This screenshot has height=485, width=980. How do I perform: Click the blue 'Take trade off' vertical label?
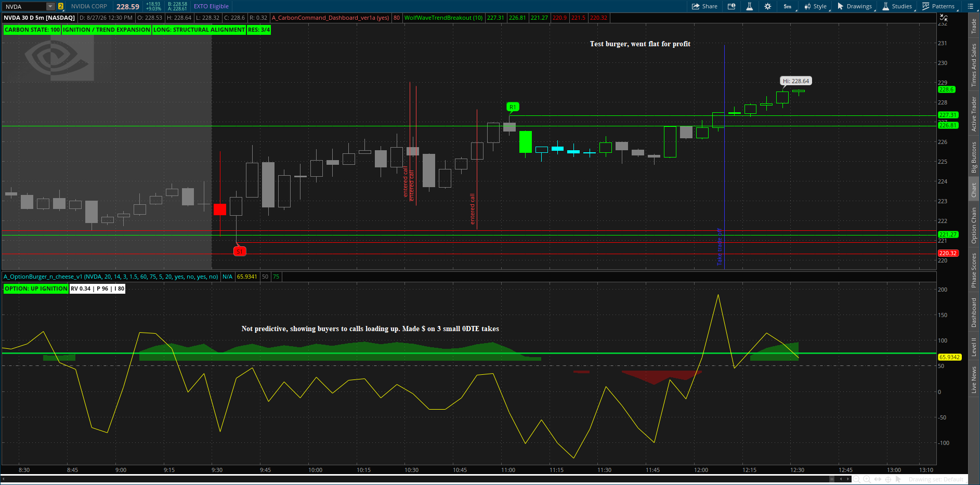pyautogui.click(x=720, y=247)
